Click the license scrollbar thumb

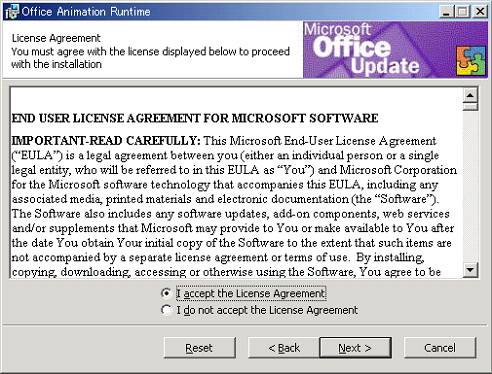pos(470,107)
